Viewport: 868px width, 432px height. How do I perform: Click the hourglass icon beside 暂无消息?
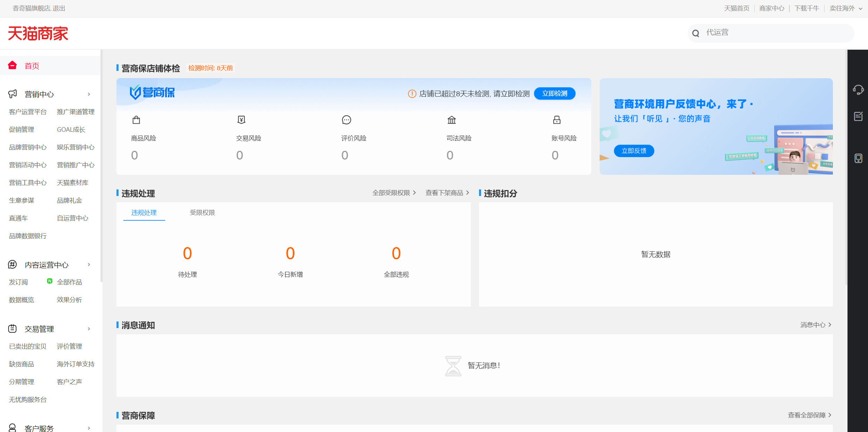[453, 366]
